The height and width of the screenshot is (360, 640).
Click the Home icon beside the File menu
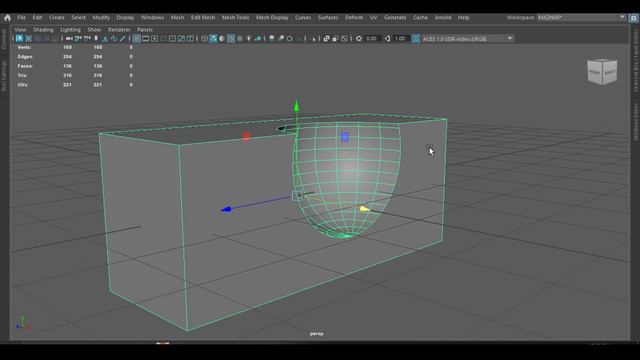[7, 18]
